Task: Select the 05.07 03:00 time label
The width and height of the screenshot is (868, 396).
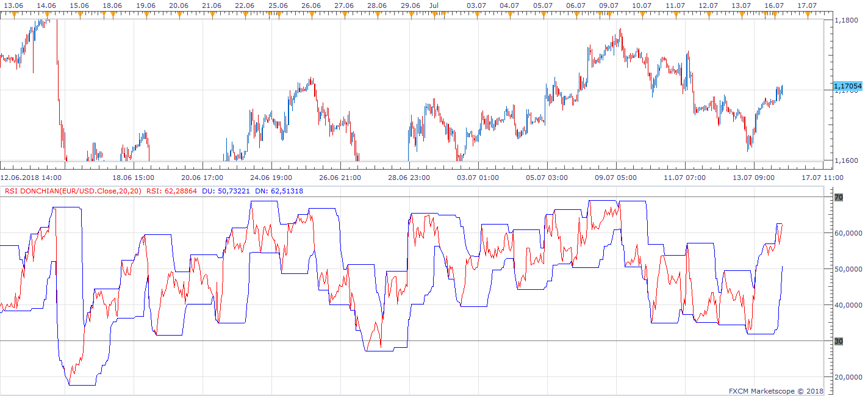Action: pyautogui.click(x=548, y=178)
